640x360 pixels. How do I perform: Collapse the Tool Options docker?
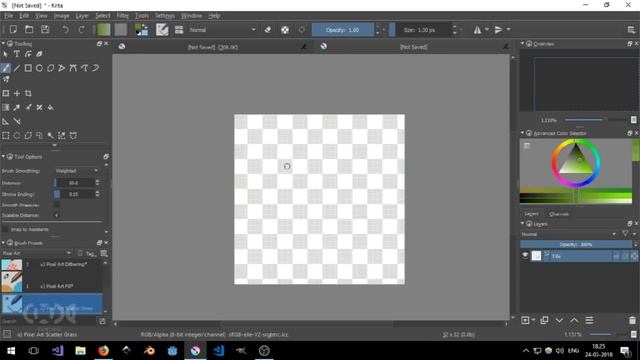click(3, 156)
